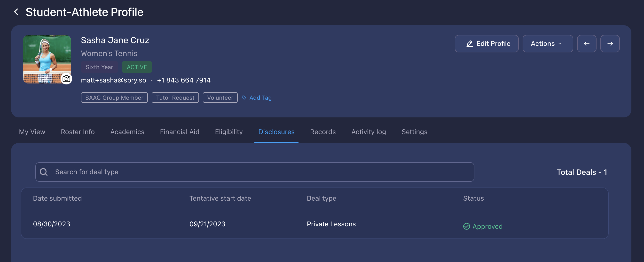Click the SAAC Group Member tag

click(114, 98)
